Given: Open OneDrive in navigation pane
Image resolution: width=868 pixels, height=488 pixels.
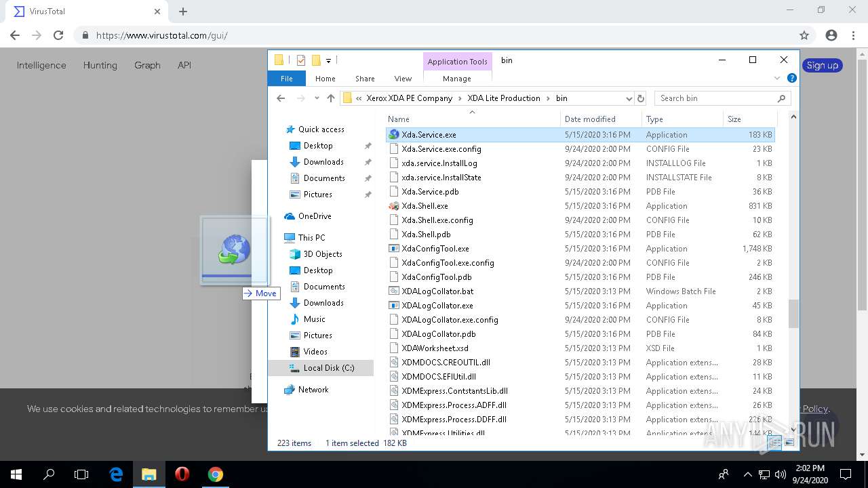Looking at the screenshot, I should coord(315,216).
